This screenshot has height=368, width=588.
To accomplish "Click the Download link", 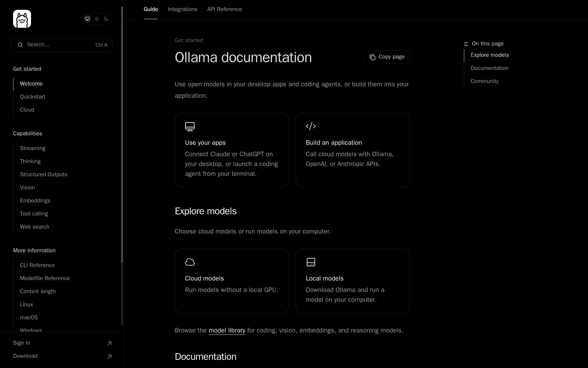I will click(25, 356).
